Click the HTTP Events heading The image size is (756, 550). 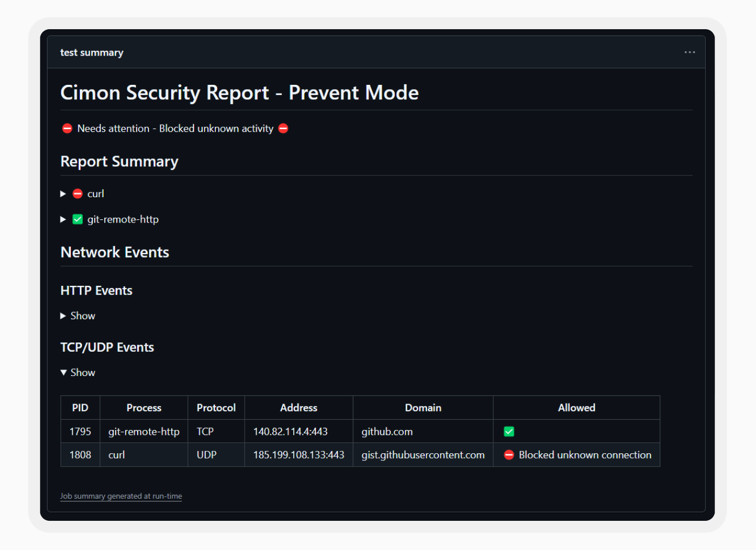(97, 291)
